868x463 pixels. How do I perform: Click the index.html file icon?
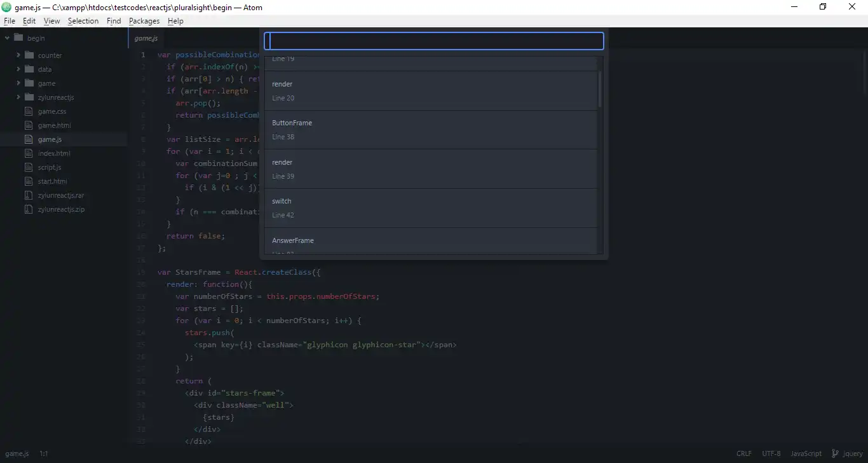pos(29,153)
